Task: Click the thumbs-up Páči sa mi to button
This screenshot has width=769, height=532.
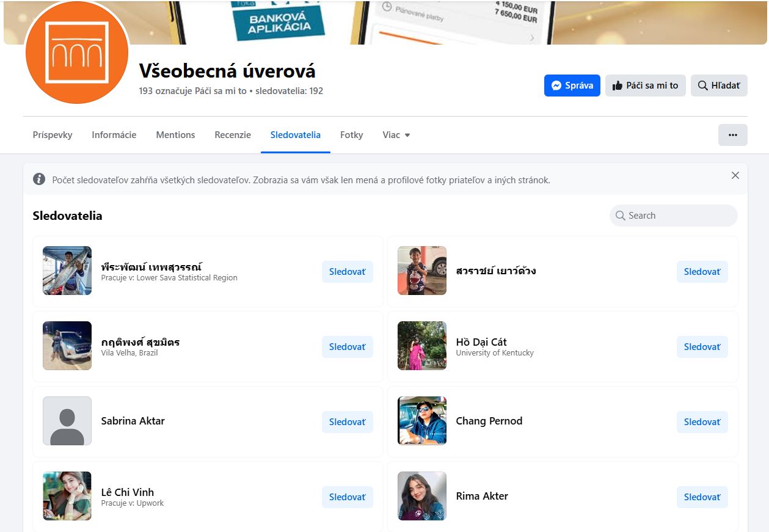Action: tap(646, 86)
